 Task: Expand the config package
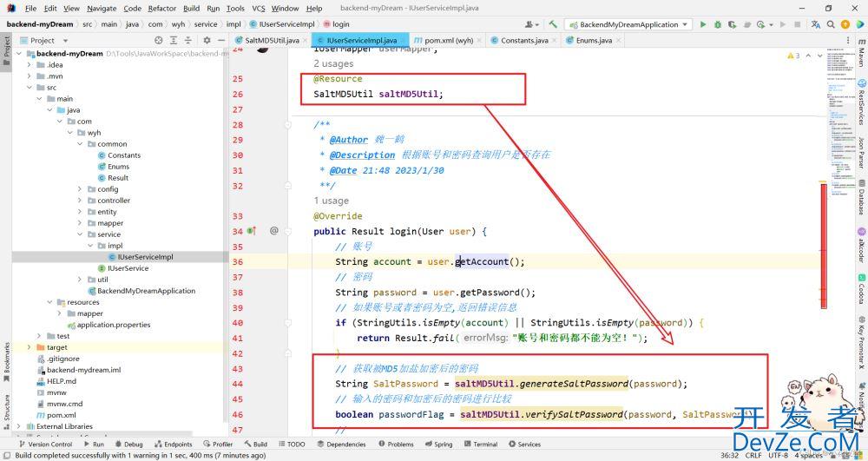pyautogui.click(x=80, y=189)
